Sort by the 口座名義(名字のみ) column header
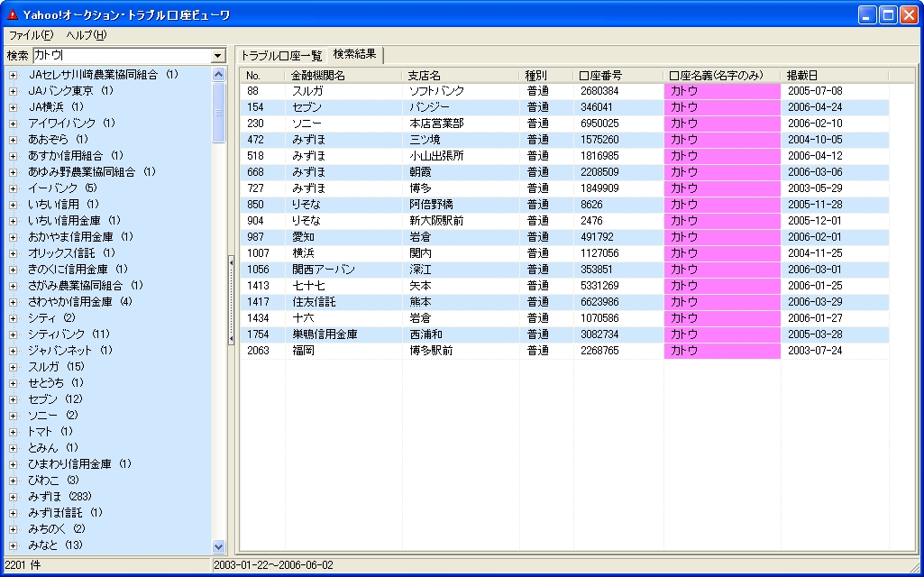This screenshot has width=924, height=577. tap(722, 76)
